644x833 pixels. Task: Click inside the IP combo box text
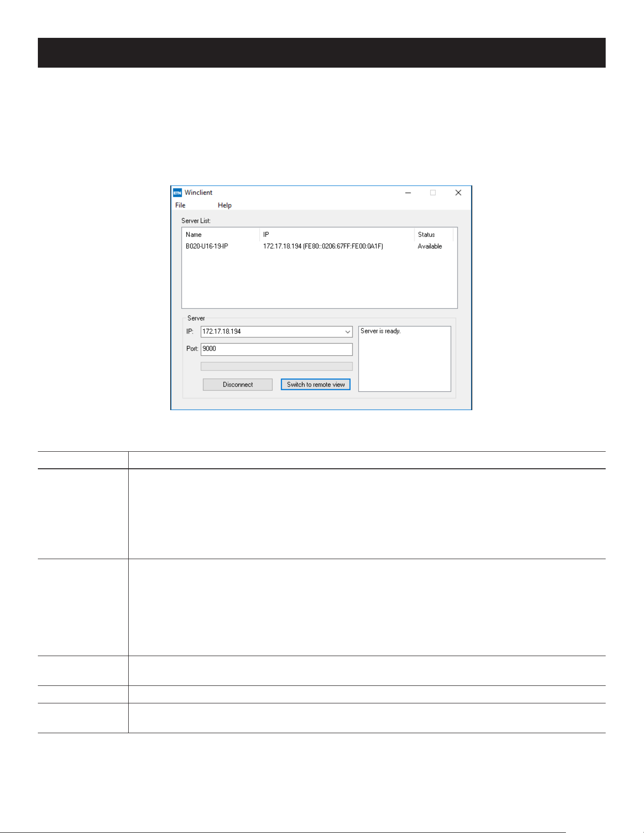pyautogui.click(x=272, y=332)
